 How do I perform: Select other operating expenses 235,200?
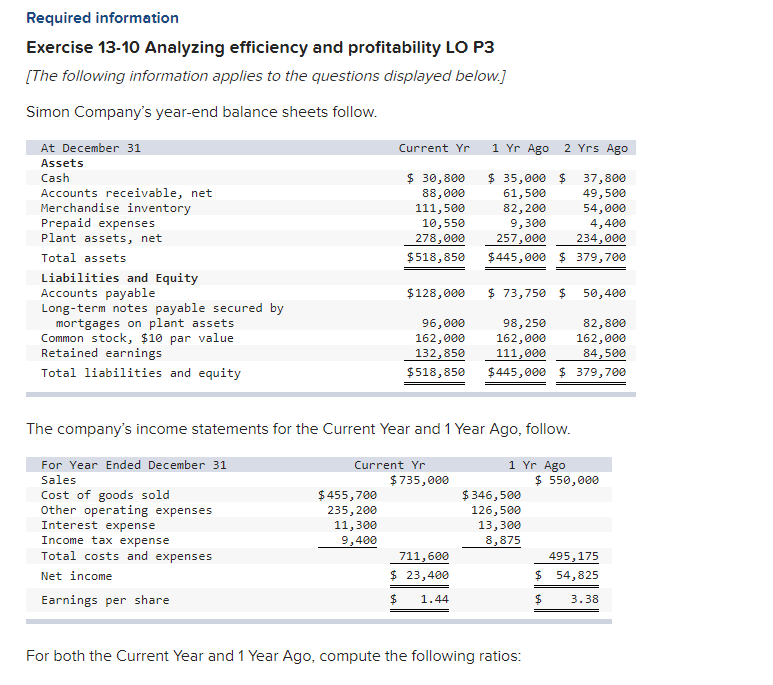coord(352,510)
